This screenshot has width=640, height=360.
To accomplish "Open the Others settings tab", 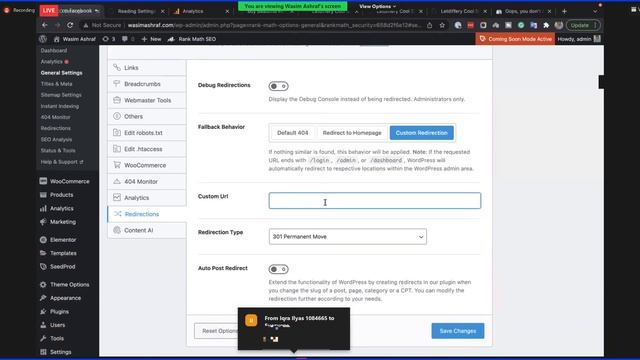I will 147,117.
